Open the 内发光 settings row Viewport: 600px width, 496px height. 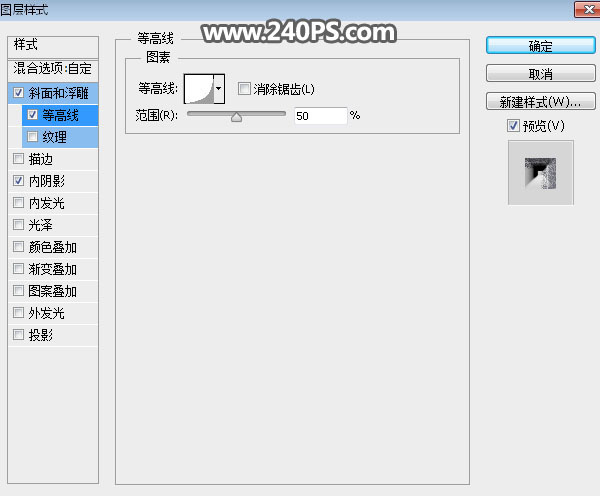(53, 203)
